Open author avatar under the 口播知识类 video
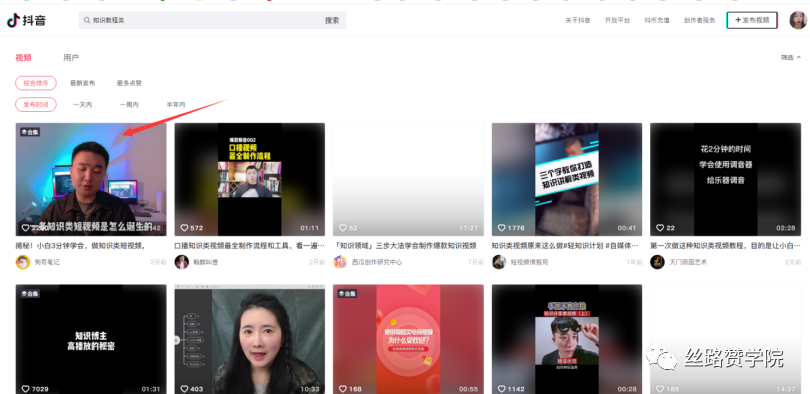The image size is (810, 394). pyautogui.click(x=181, y=262)
